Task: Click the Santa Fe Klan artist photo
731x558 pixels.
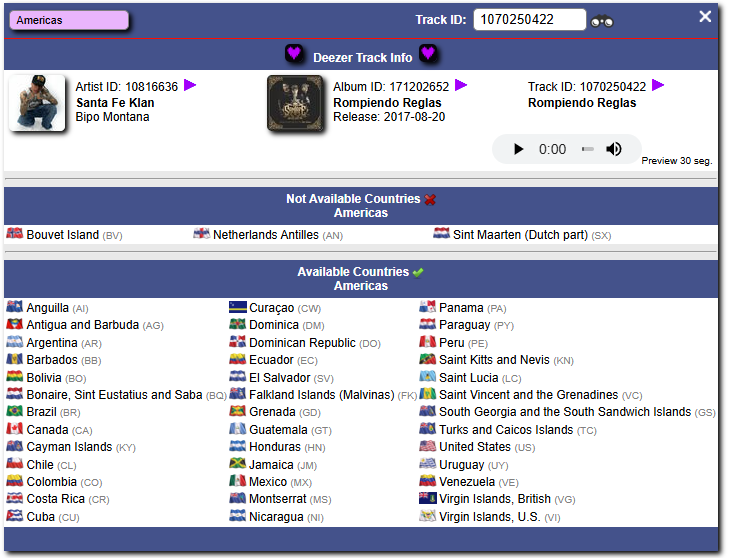Action: (37, 103)
